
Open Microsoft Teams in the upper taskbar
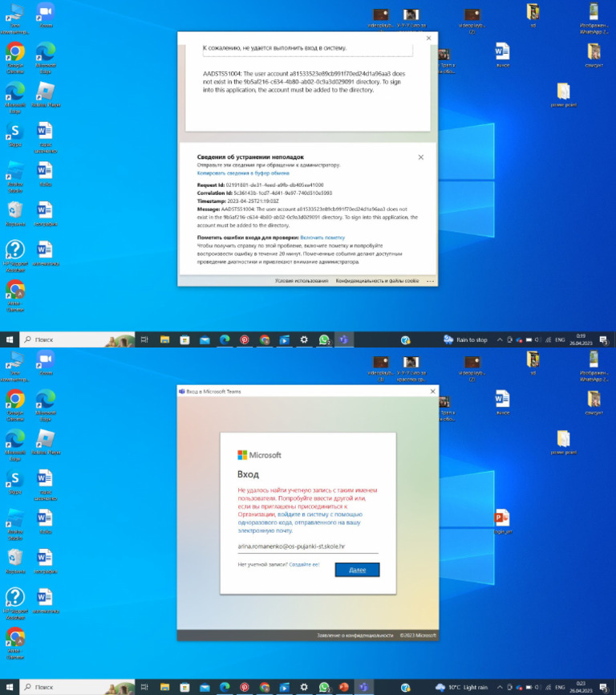pyautogui.click(x=343, y=340)
